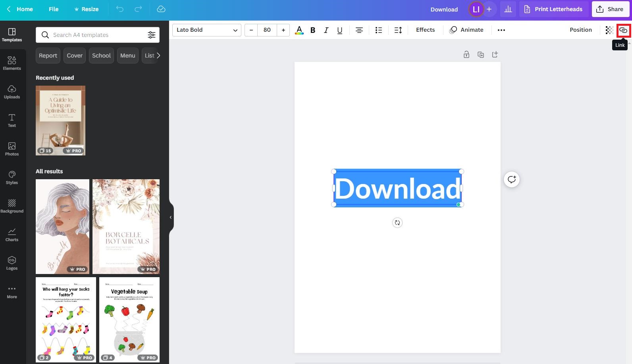632x364 pixels.
Task: Filter templates by Report
Action: click(48, 56)
